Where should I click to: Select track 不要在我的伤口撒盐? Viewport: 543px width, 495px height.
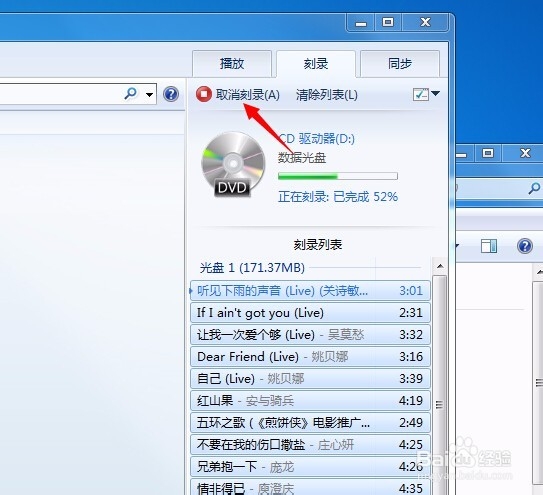coord(310,445)
